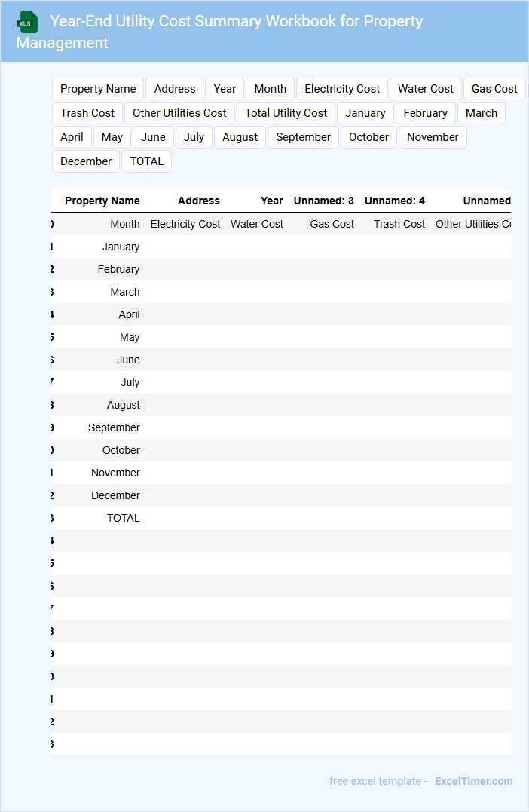This screenshot has height=812, width=529.
Task: Select the November tag
Action: pos(433,137)
